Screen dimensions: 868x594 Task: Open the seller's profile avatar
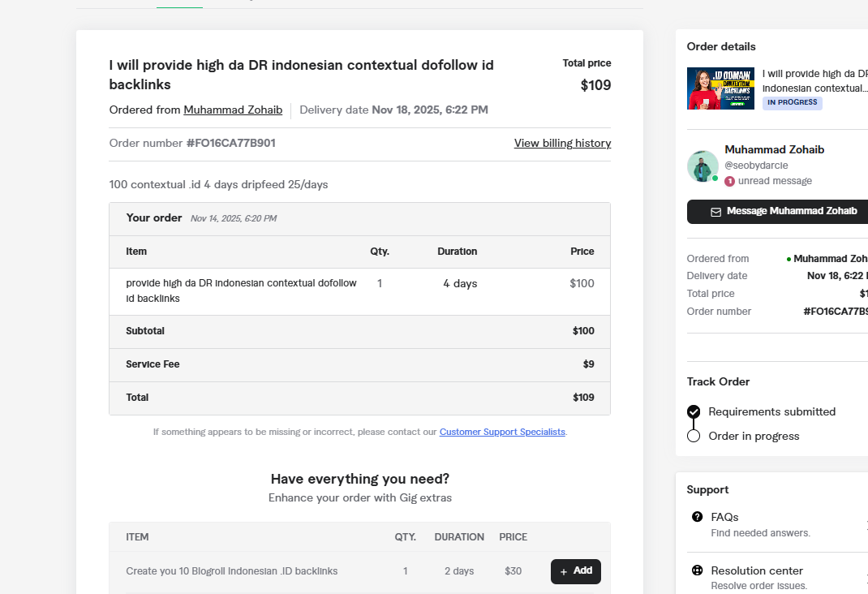(x=703, y=166)
